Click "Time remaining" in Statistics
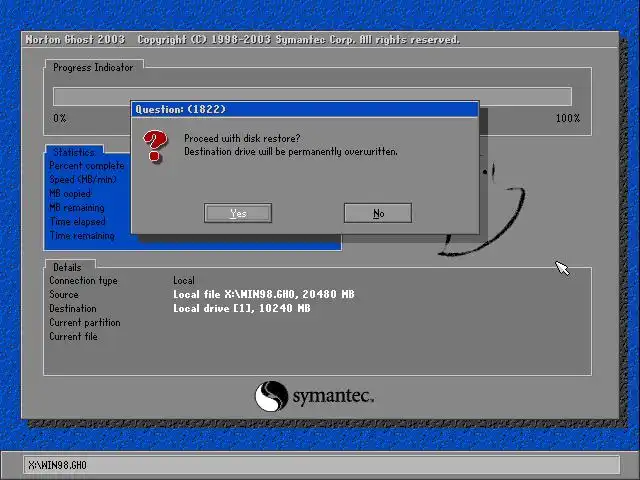640x480 pixels. tap(82, 236)
